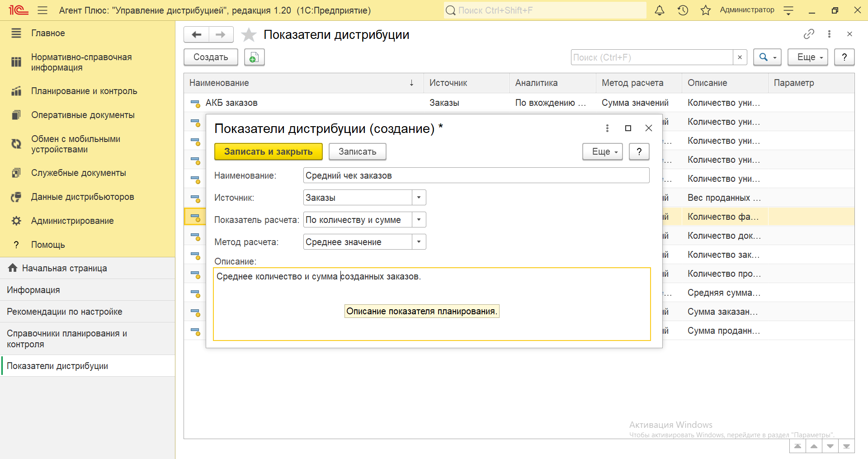Open dialog three-dots options menu

607,128
